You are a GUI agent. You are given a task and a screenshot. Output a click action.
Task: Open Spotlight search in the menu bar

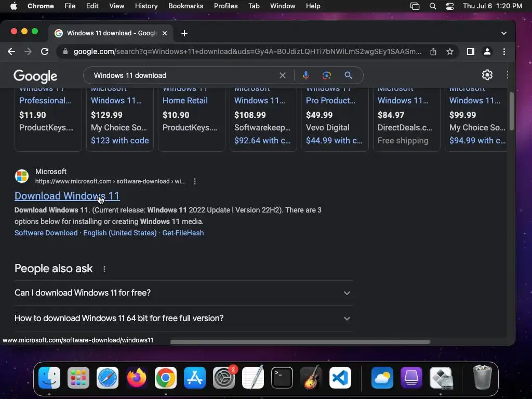pos(433,6)
